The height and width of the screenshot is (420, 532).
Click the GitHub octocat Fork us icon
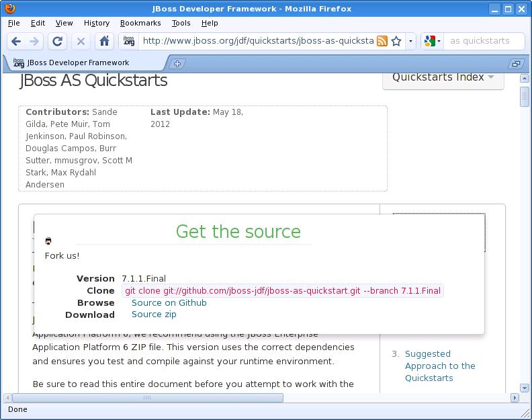point(48,241)
